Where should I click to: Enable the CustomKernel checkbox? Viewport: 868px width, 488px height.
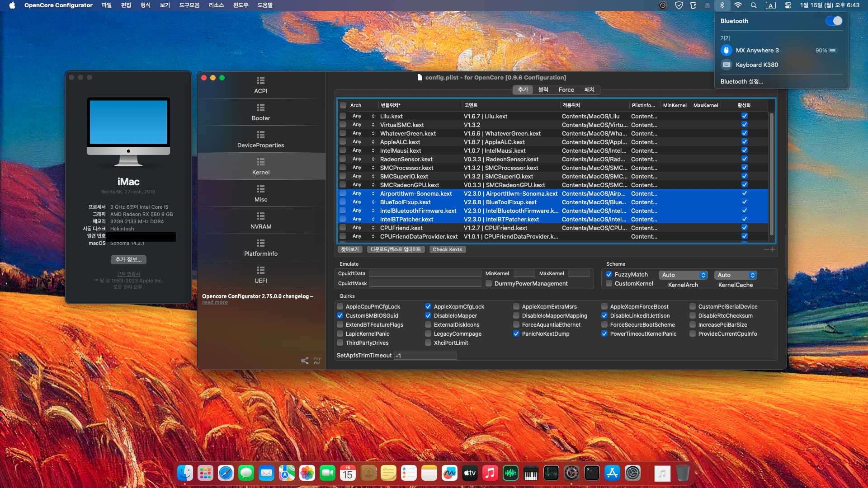tap(609, 283)
